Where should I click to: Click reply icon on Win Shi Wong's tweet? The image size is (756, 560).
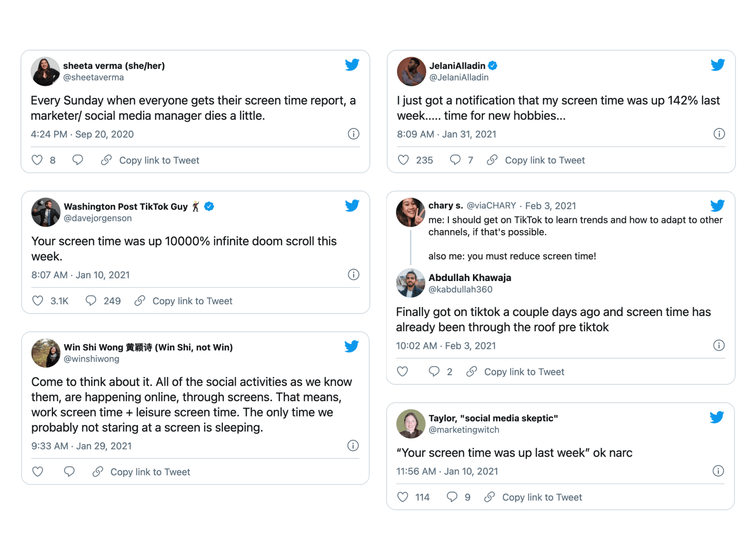[x=69, y=472]
